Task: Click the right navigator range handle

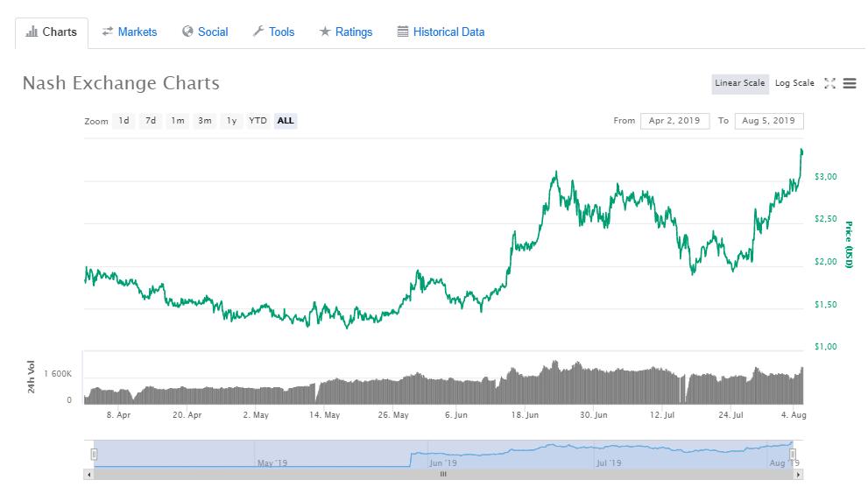Action: click(x=793, y=455)
